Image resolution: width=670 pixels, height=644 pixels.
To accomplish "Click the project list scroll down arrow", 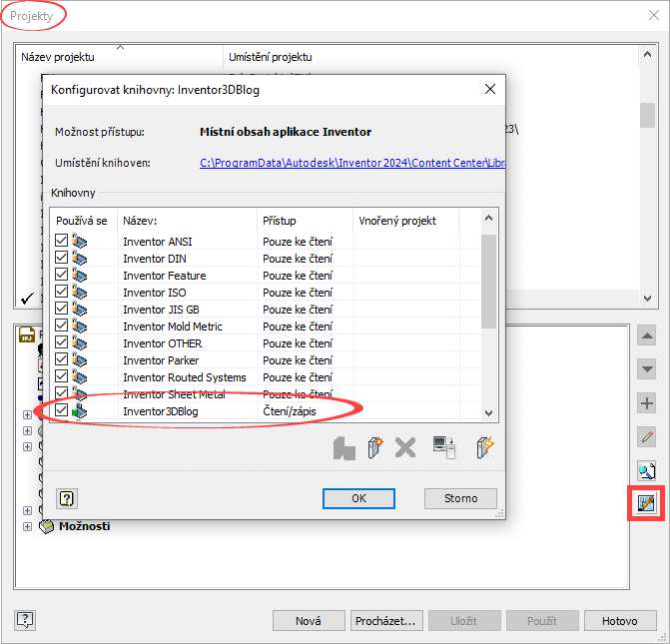I will pyautogui.click(x=647, y=299).
